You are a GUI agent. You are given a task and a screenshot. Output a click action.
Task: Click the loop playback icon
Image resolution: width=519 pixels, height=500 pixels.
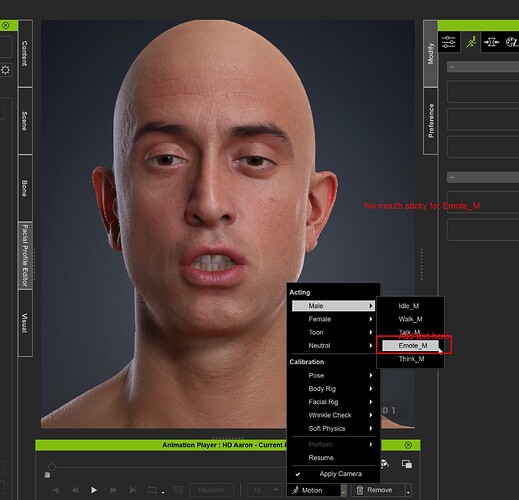[152, 490]
